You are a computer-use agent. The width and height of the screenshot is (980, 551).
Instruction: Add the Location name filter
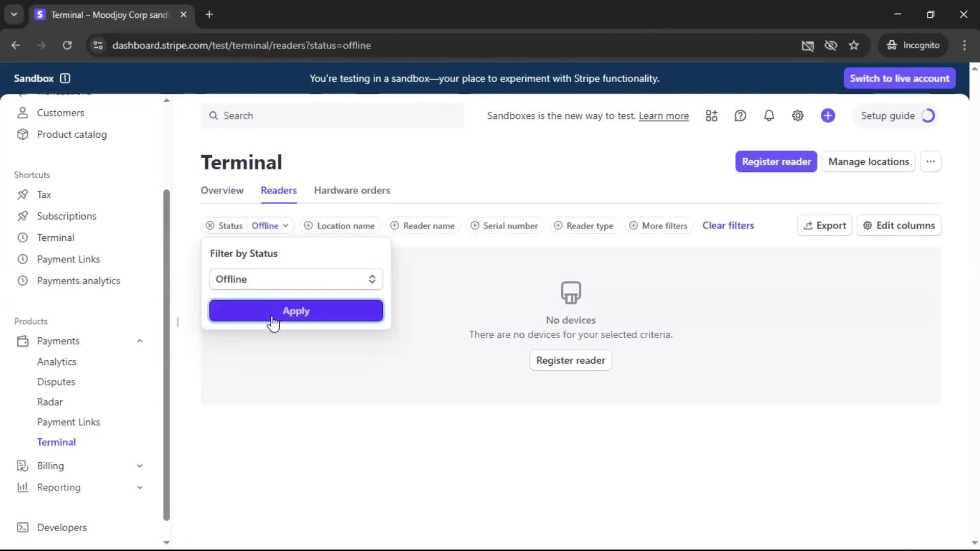click(339, 226)
